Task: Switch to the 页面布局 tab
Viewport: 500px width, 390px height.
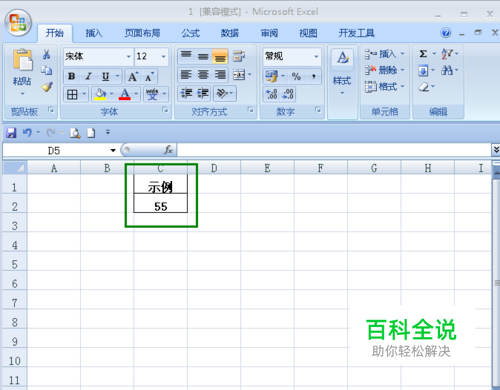Action: point(142,33)
